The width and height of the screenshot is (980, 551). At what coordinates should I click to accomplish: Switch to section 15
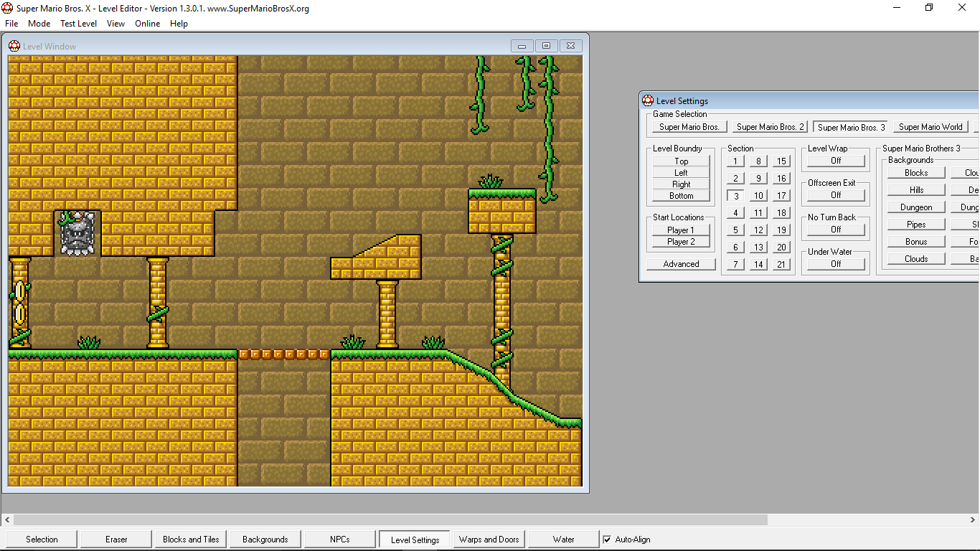point(781,161)
